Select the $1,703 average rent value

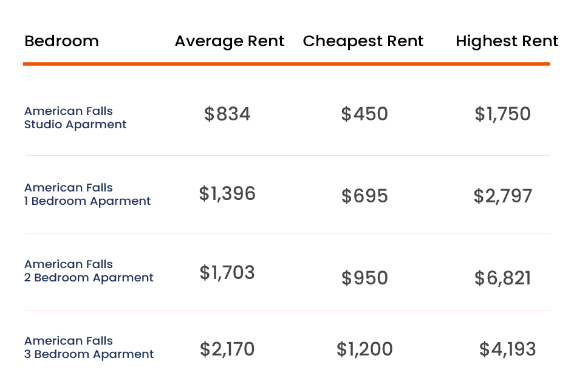tap(227, 273)
